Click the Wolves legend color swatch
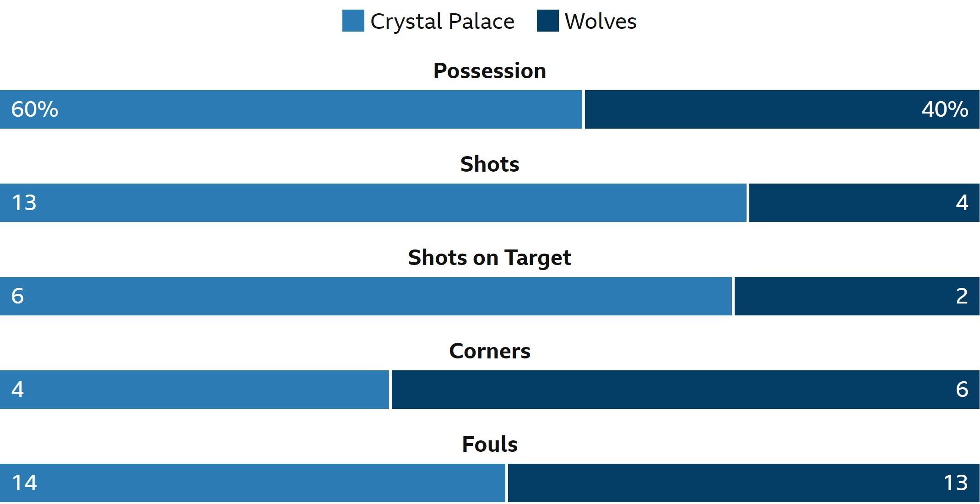Image resolution: width=980 pixels, height=504 pixels. (548, 21)
